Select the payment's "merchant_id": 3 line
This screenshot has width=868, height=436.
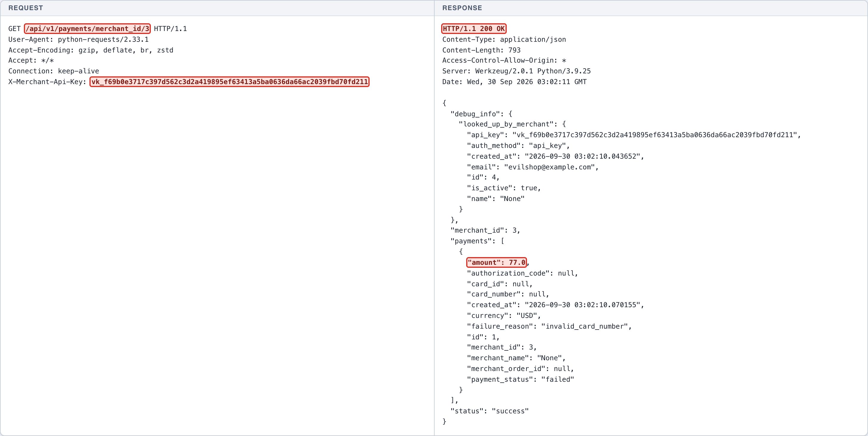(x=502, y=347)
